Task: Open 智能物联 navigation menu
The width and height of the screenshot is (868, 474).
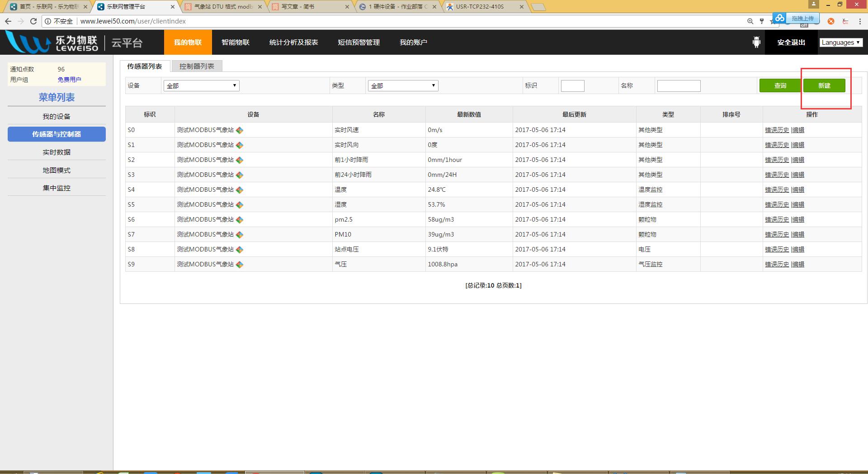Action: pyautogui.click(x=236, y=43)
